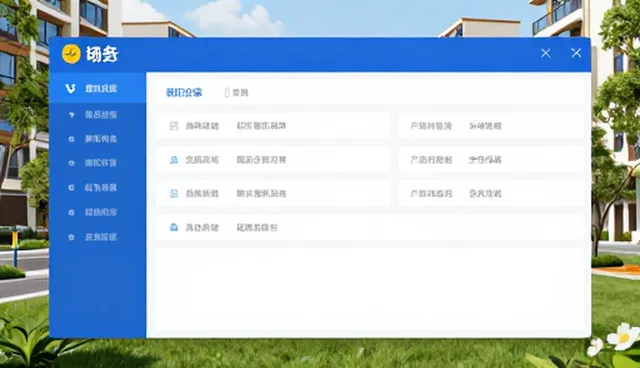Click the second list row's value text

(261, 160)
